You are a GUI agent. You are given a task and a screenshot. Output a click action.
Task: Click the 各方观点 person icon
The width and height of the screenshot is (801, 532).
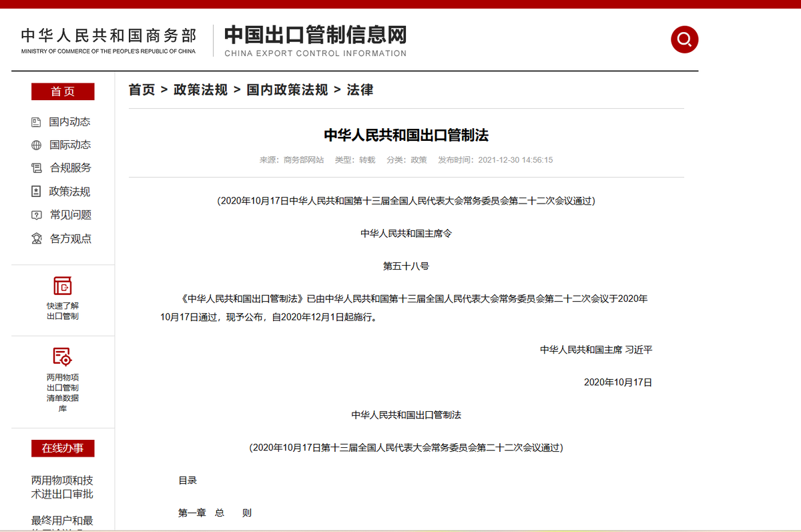tap(37, 238)
